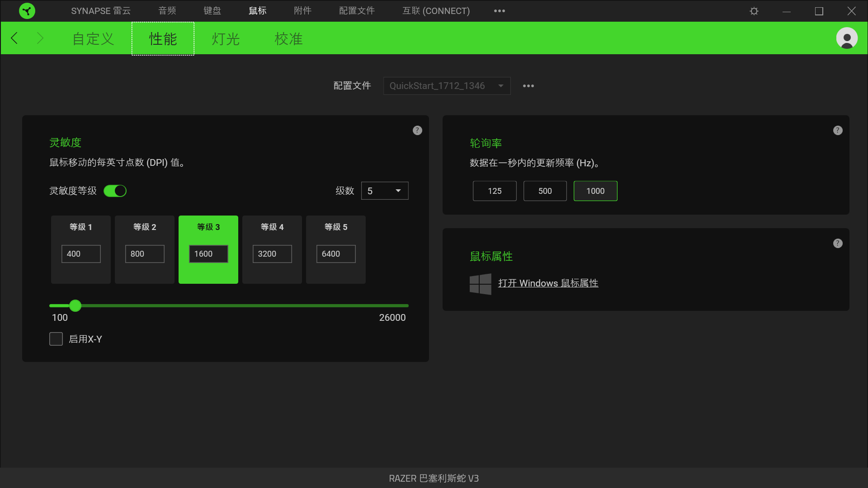
Task: Open the 轮询率 help tooltip icon
Action: [x=837, y=130]
